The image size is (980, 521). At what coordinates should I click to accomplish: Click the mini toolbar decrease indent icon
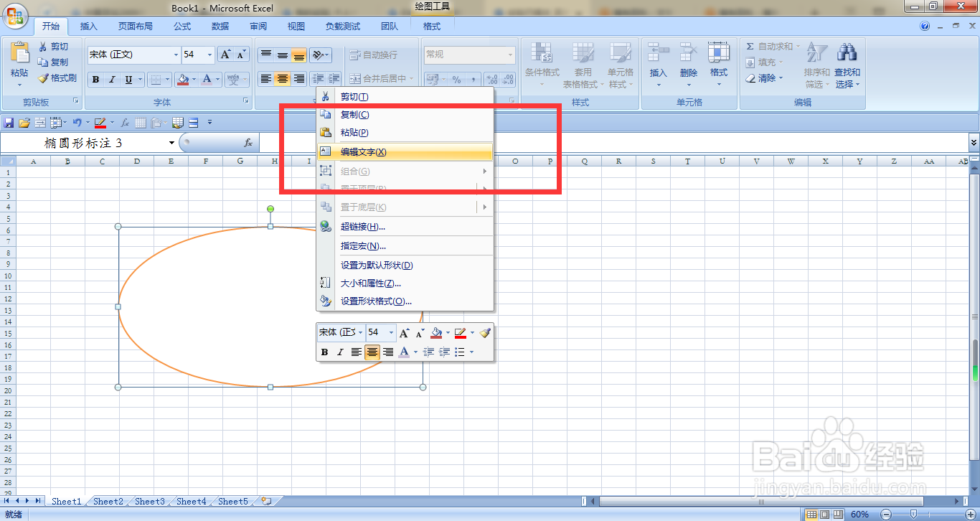pos(429,352)
